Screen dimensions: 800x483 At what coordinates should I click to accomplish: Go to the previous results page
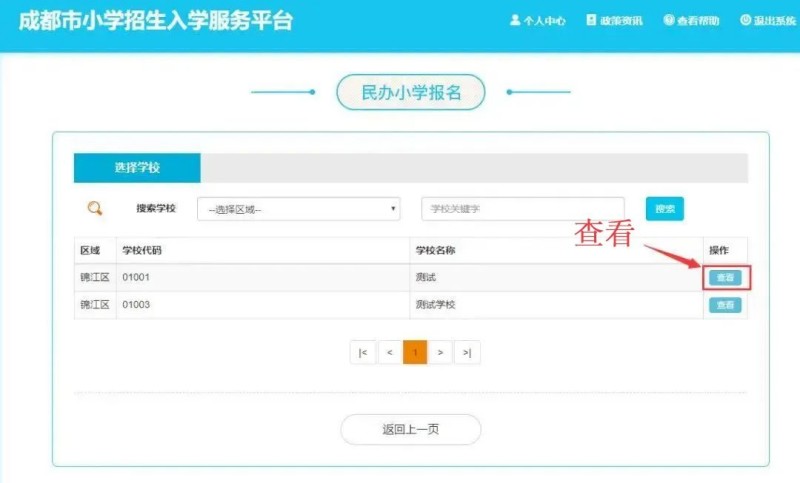click(x=389, y=352)
